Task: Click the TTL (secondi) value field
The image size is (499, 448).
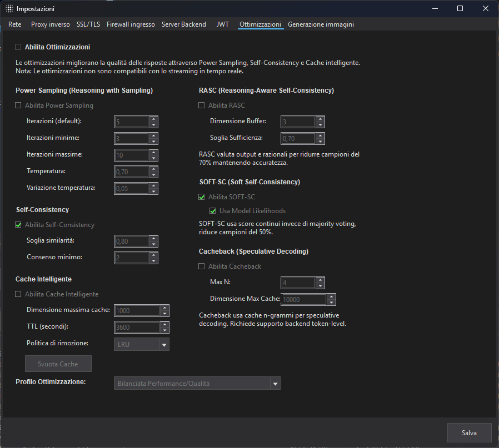Action: [137, 328]
